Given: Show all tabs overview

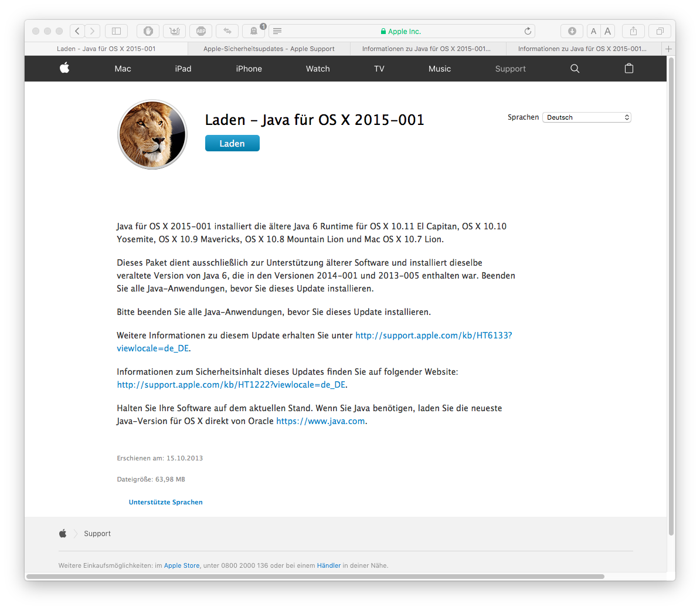Looking at the screenshot, I should coord(660,31).
